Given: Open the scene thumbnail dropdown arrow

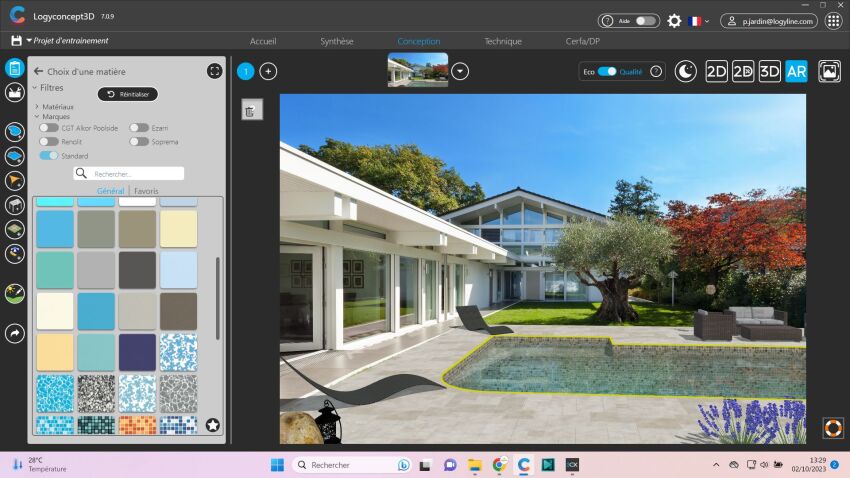Looking at the screenshot, I should [x=460, y=71].
